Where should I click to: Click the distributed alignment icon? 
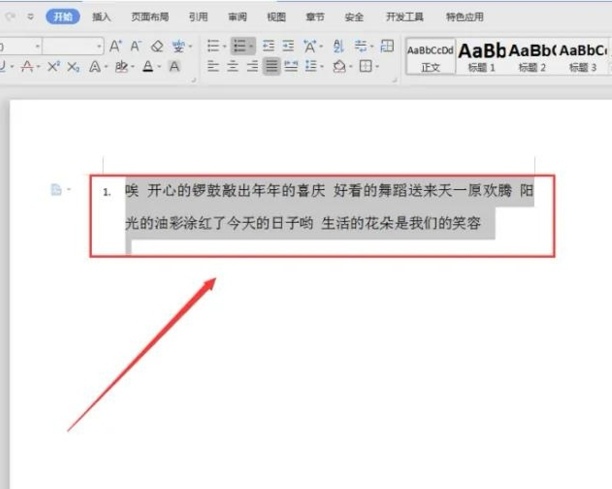(x=291, y=66)
